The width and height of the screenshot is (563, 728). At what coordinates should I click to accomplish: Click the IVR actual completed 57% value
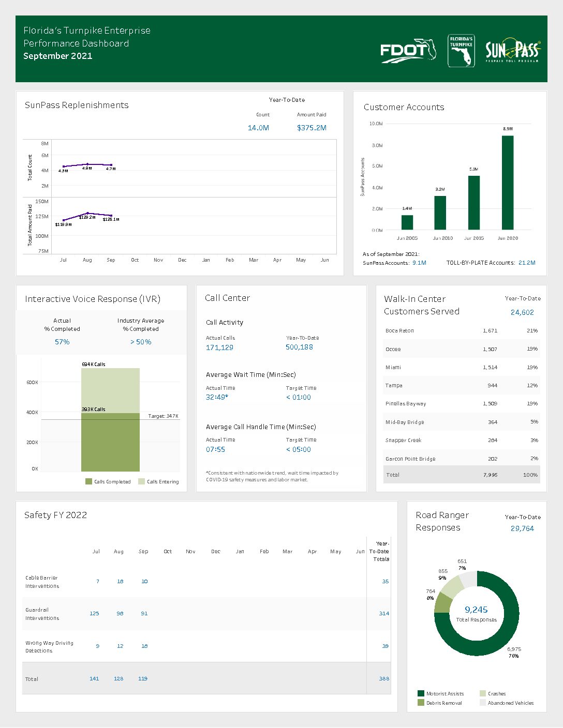pyautogui.click(x=62, y=342)
